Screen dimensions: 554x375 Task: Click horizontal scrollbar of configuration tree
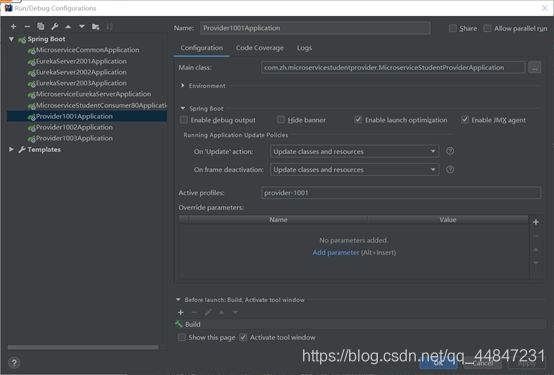tap(83, 347)
